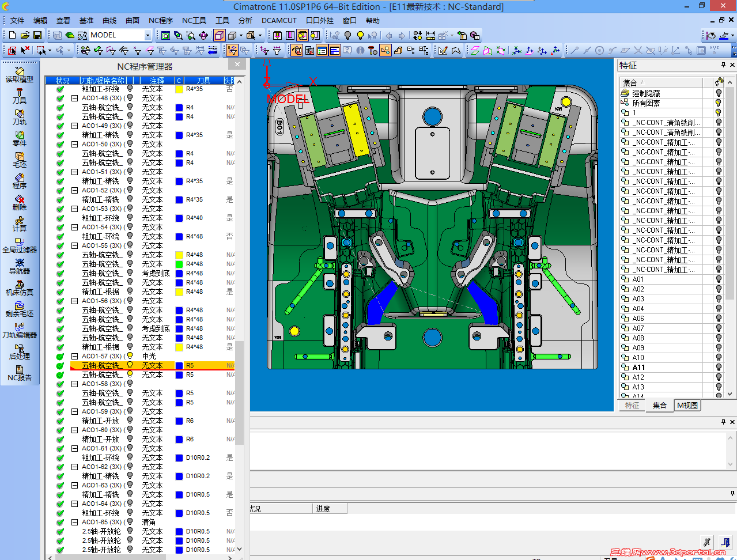Image resolution: width=737 pixels, height=560 pixels.
Task: Toggle visibility bulb for set A13
Action: coord(719,387)
